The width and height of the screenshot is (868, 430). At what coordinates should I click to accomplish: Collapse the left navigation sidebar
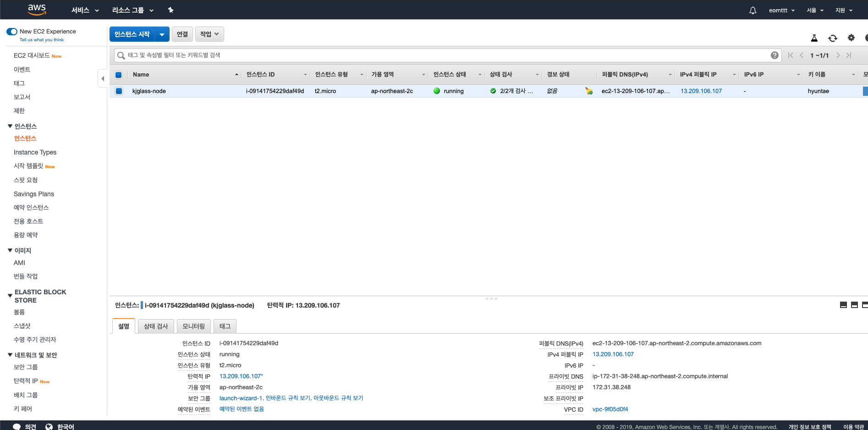103,78
